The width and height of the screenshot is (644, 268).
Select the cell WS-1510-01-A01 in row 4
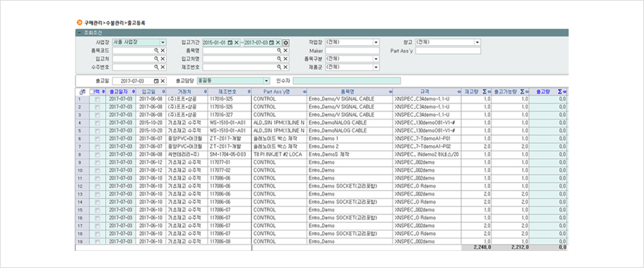pos(229,123)
